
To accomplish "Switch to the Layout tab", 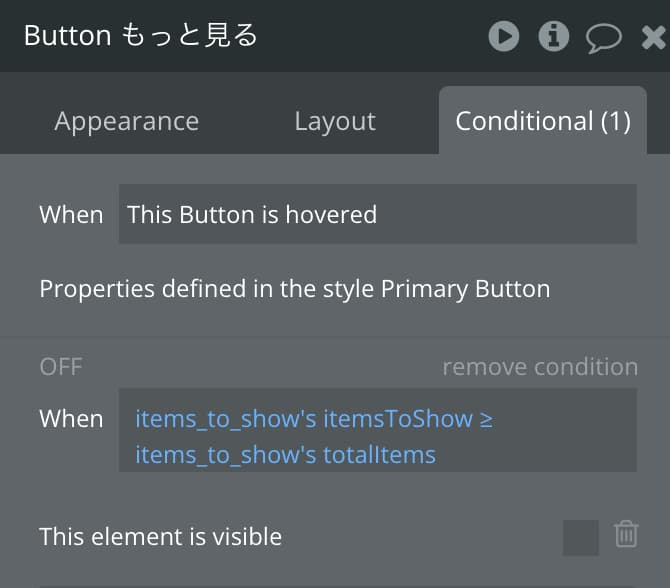I will pyautogui.click(x=335, y=121).
